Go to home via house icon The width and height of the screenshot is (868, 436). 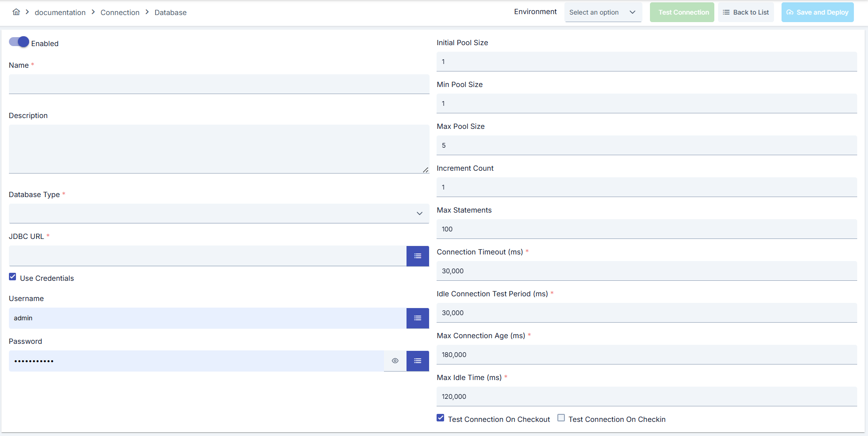(x=16, y=12)
